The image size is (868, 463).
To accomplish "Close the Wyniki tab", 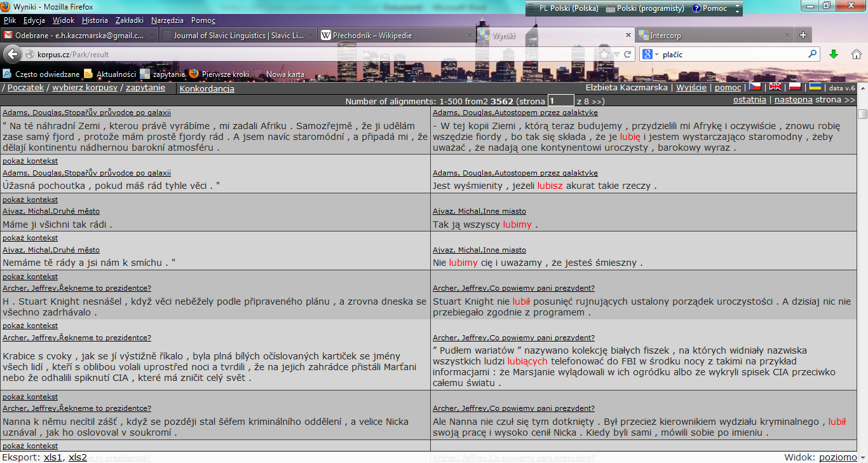I will pyautogui.click(x=628, y=35).
